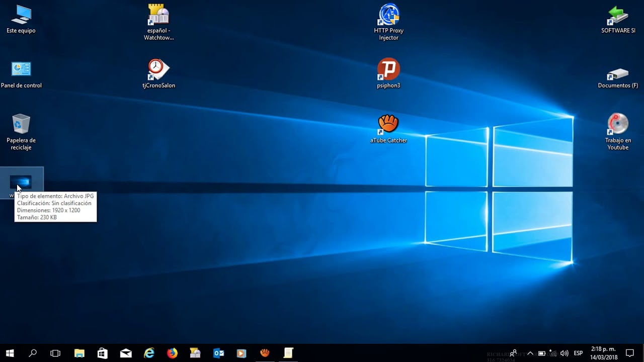The height and width of the screenshot is (362, 644).
Task: Select the Panel de control icon
Action: tap(21, 74)
